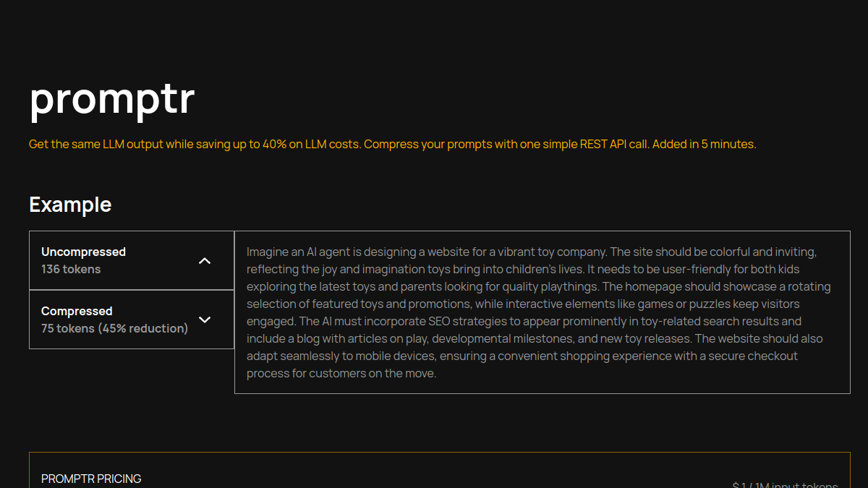
Task: Expand the Compressed section with the down chevron
Action: (x=205, y=320)
